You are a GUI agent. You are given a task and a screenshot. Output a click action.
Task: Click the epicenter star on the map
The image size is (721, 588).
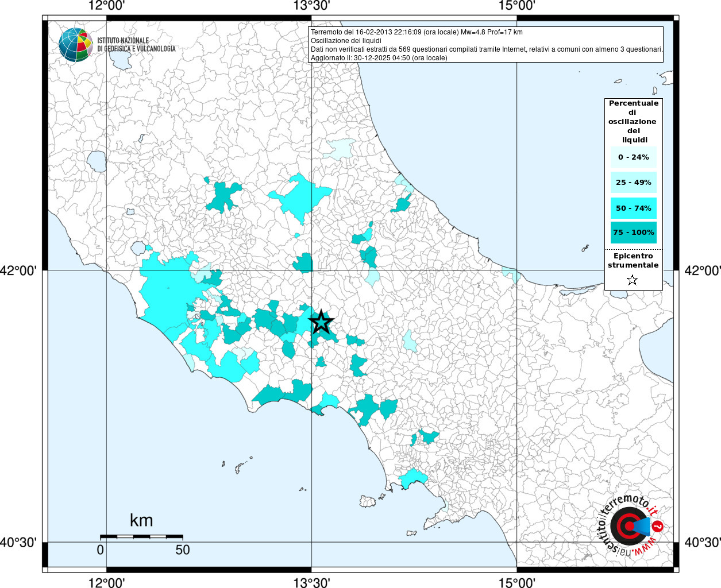321,322
